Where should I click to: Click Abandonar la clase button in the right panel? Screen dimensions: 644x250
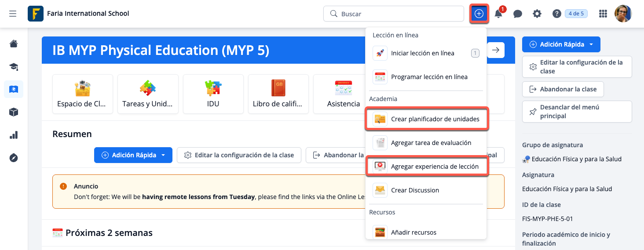pyautogui.click(x=563, y=89)
